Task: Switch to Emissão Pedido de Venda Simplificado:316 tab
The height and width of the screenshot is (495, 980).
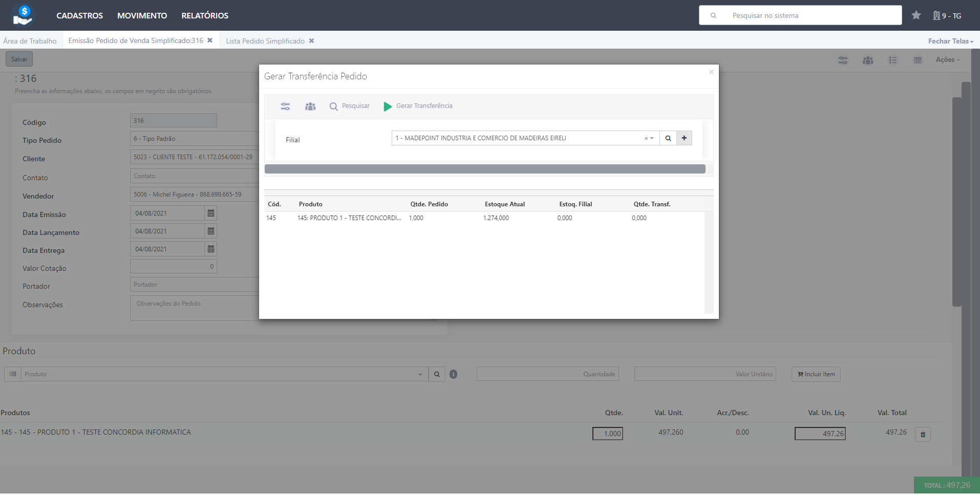Action: point(136,40)
